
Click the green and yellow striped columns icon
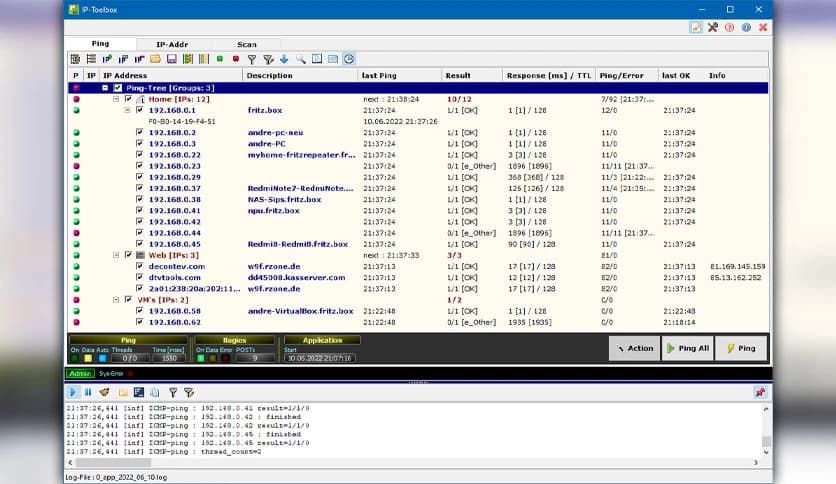tap(188, 59)
